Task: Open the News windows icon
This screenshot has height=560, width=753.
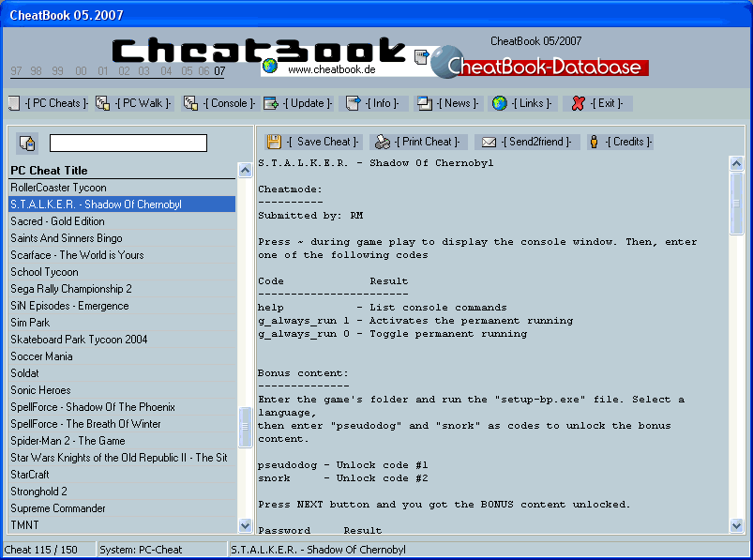Action: [x=425, y=103]
